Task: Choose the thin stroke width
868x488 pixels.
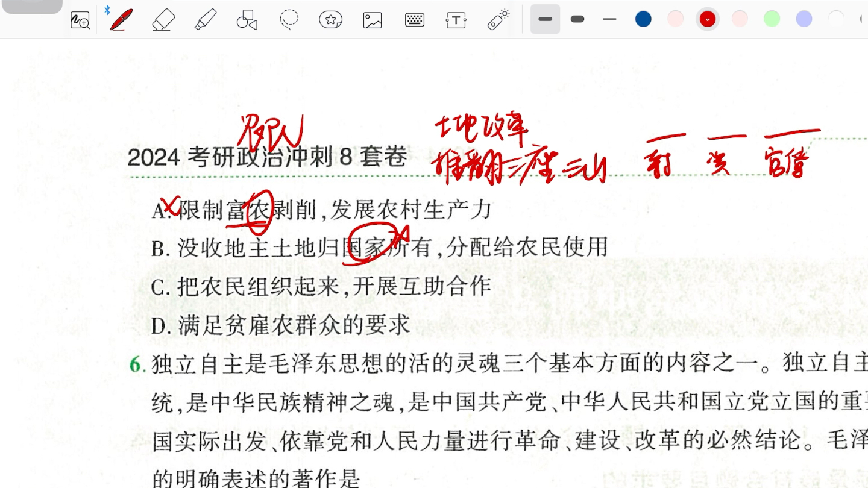Action: [x=610, y=19]
